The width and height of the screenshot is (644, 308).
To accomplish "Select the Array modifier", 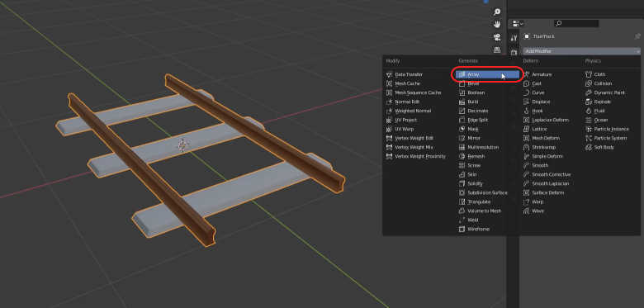I will tap(487, 75).
